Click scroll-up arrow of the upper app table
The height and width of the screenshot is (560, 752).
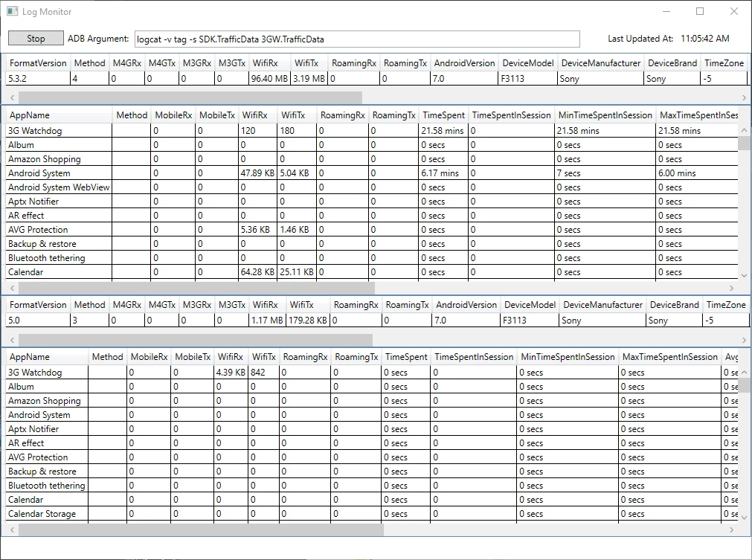coord(744,130)
